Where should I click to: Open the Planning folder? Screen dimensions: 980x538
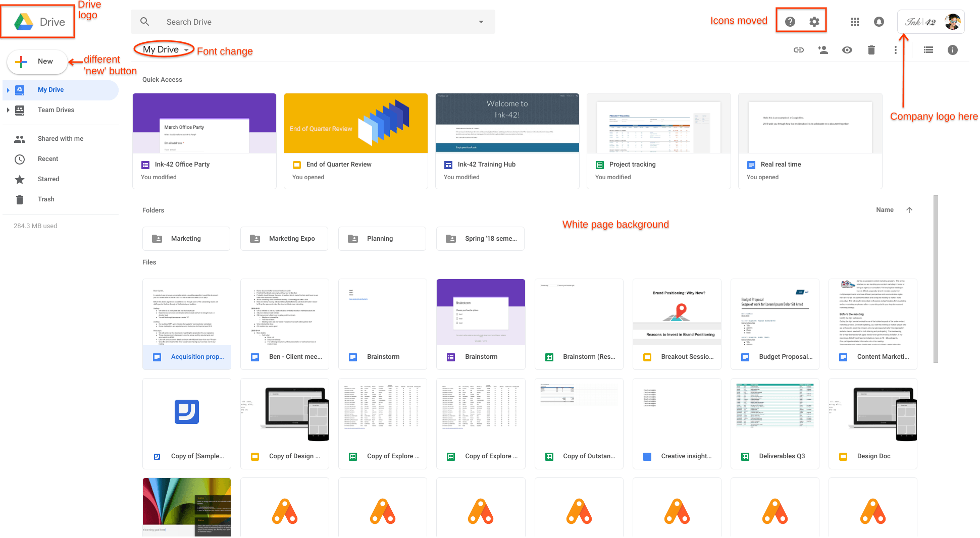point(382,239)
